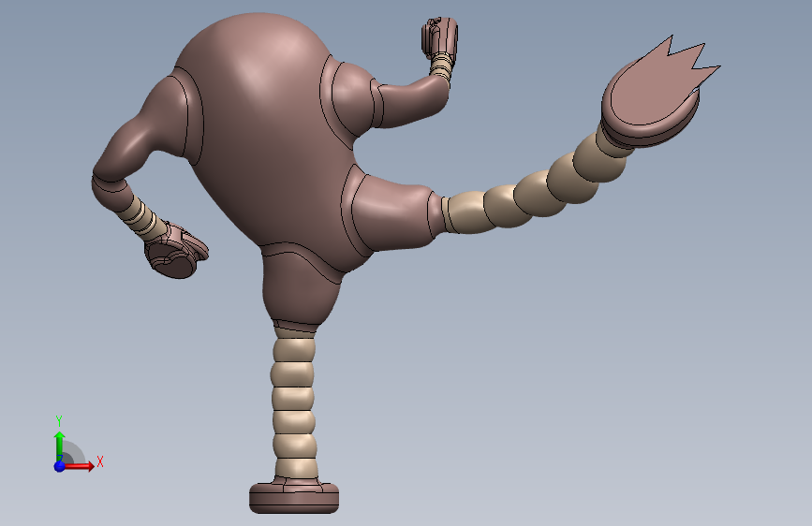
Task: Click the green Y axis arrow of the triad
Action: (x=60, y=446)
